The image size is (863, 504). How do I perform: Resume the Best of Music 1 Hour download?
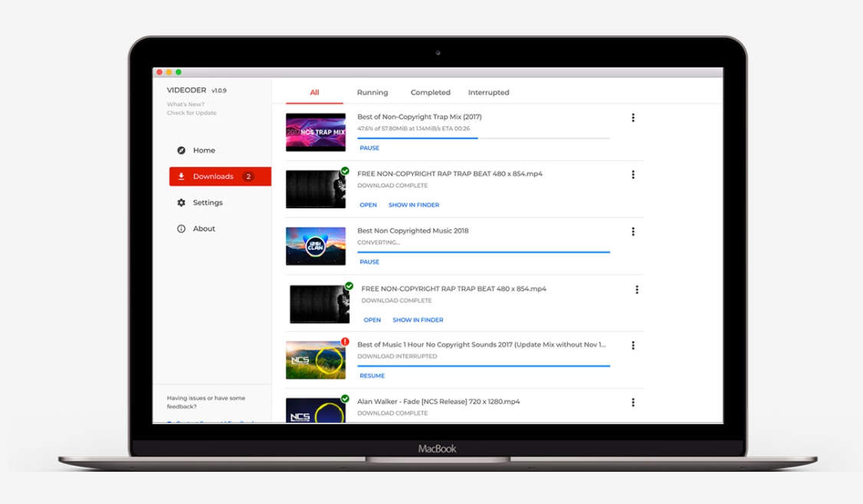tap(372, 376)
